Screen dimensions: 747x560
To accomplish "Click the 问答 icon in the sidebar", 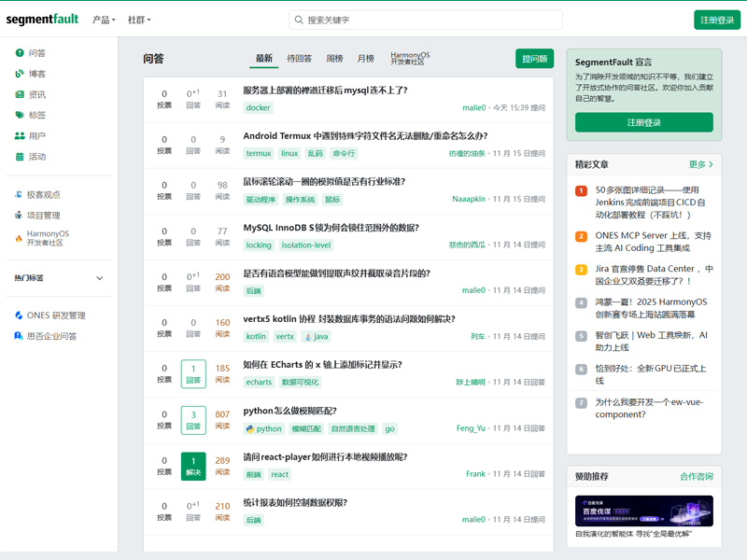I will [20, 53].
